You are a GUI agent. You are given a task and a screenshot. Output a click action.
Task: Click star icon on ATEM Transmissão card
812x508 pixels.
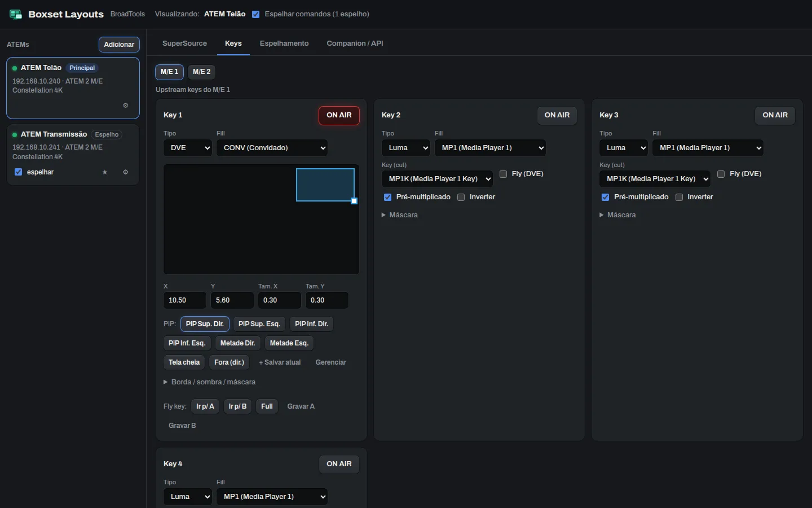click(x=105, y=172)
